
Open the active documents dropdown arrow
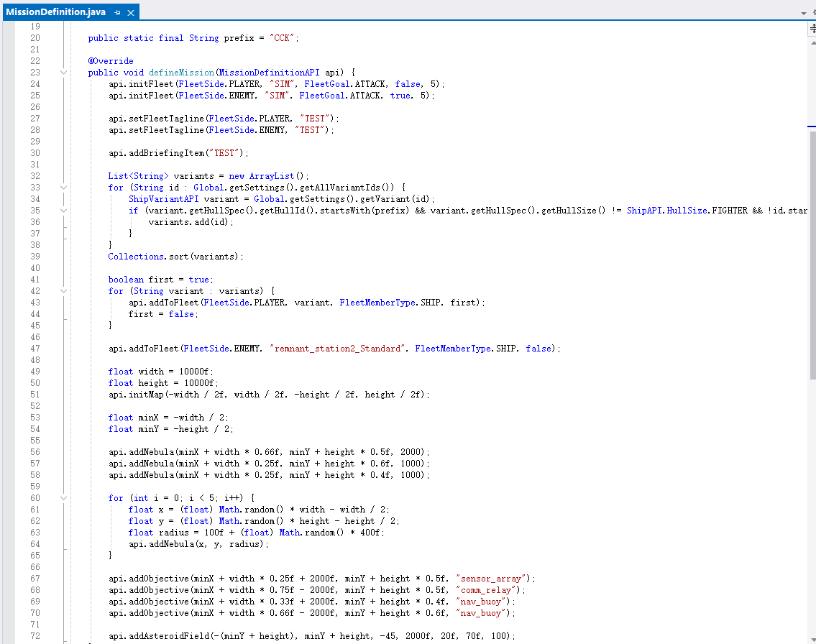(804, 13)
